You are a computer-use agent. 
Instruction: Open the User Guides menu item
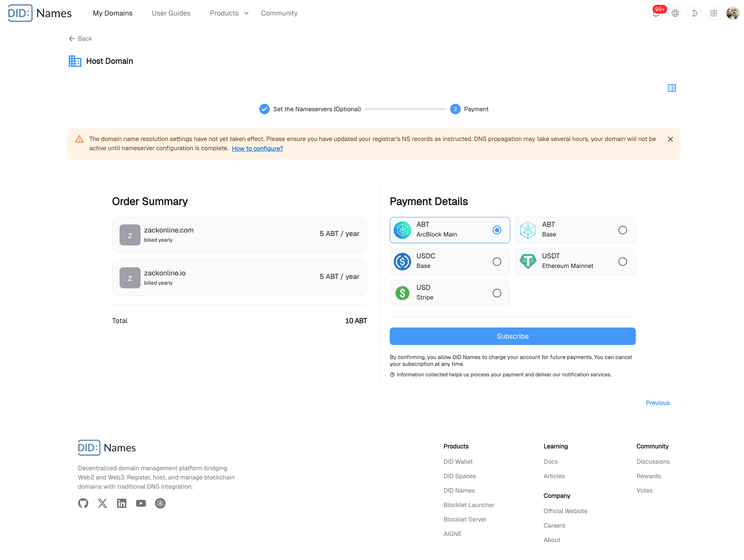(171, 13)
